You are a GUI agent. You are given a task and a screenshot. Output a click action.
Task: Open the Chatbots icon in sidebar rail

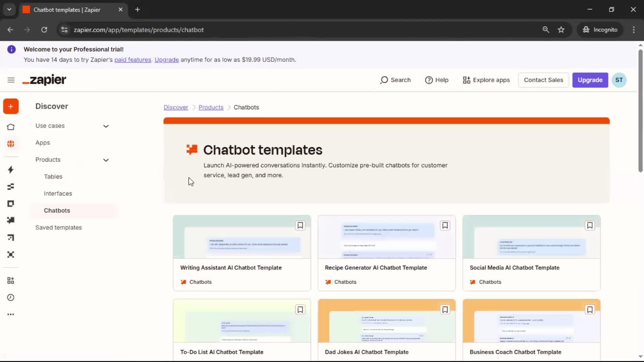pyautogui.click(x=11, y=220)
